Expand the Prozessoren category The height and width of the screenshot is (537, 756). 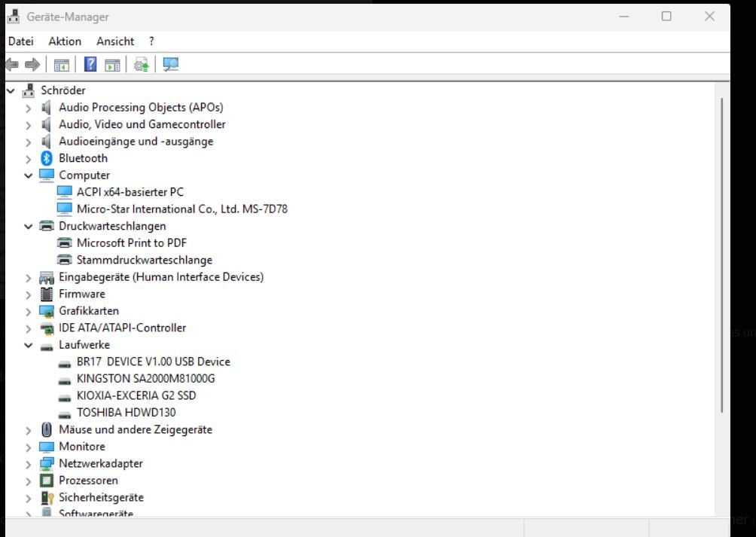point(29,481)
